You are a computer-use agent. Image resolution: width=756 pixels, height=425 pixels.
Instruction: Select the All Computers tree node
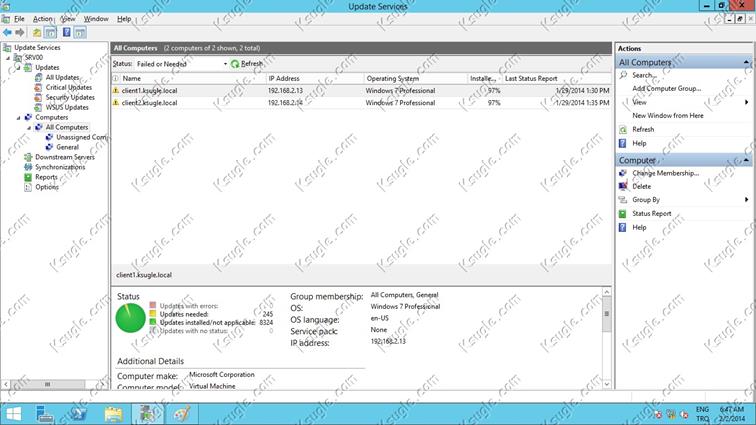(67, 127)
